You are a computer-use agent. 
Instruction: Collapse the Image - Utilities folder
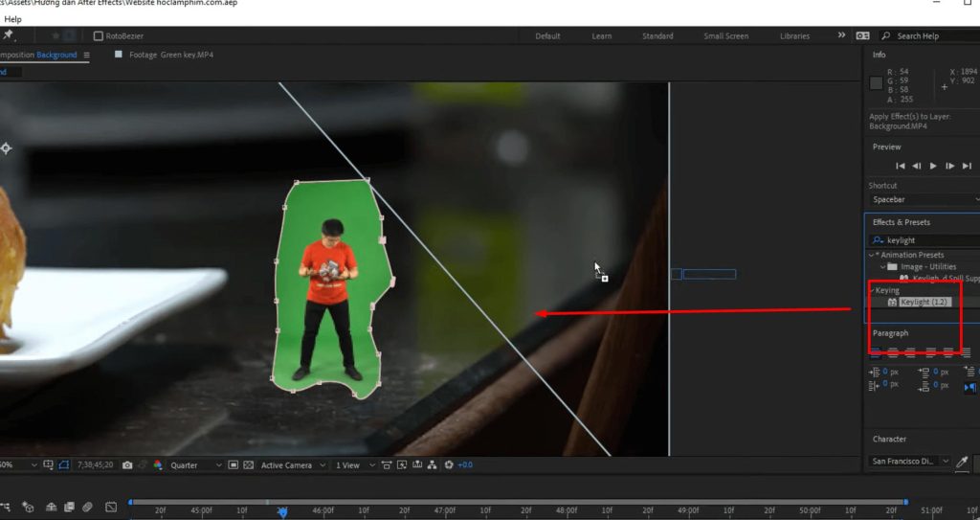[883, 266]
